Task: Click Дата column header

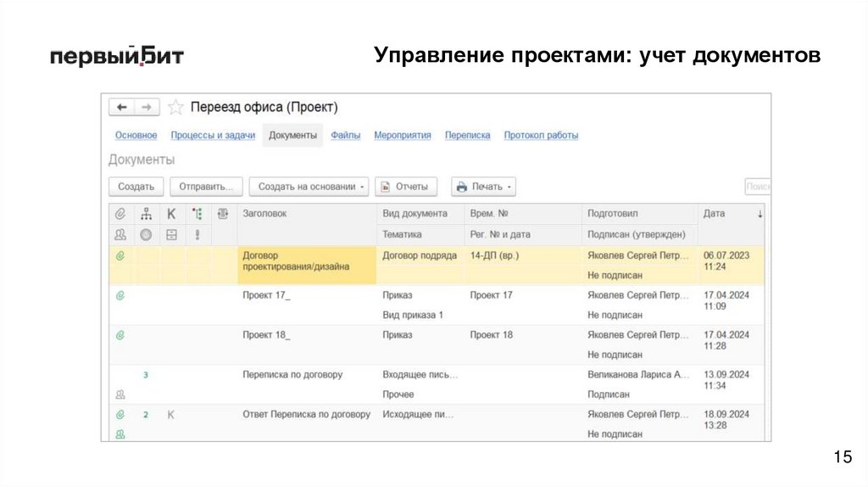Action: click(714, 213)
